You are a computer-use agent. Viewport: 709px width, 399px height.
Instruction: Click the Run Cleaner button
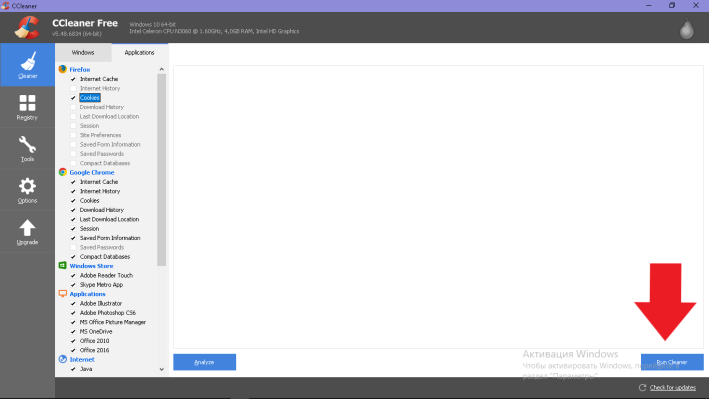pyautogui.click(x=672, y=362)
